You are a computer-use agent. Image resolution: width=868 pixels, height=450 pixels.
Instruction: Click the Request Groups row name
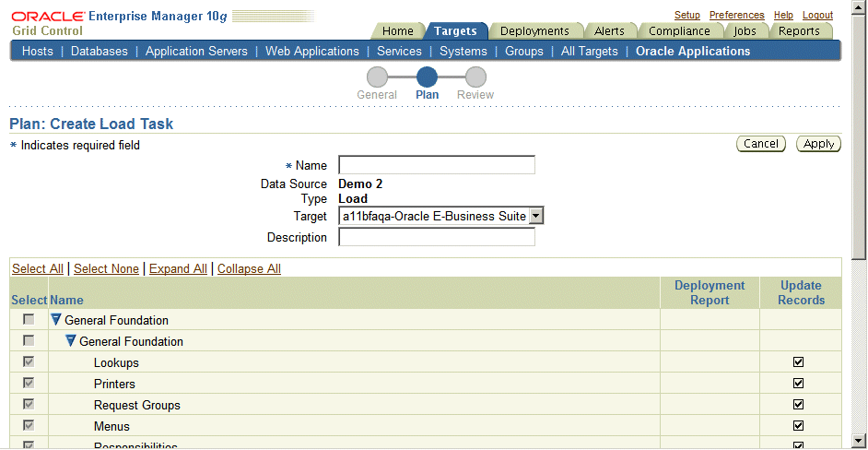click(x=137, y=405)
